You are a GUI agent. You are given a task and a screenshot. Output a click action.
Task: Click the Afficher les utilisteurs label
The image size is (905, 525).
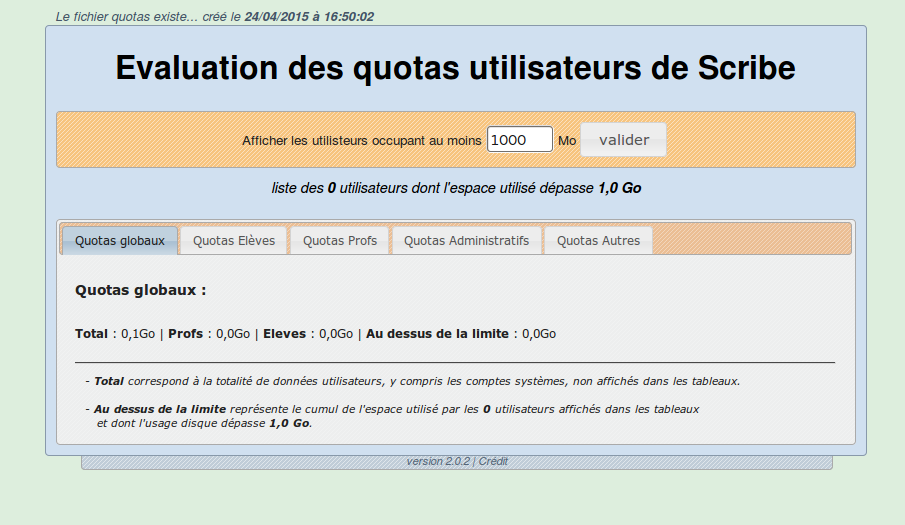pos(361,141)
